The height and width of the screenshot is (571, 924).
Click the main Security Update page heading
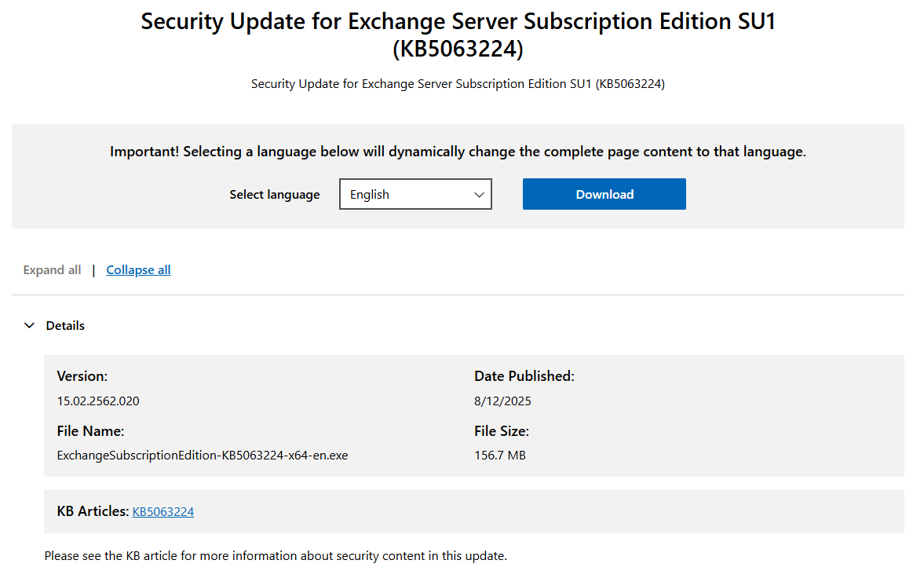point(458,35)
